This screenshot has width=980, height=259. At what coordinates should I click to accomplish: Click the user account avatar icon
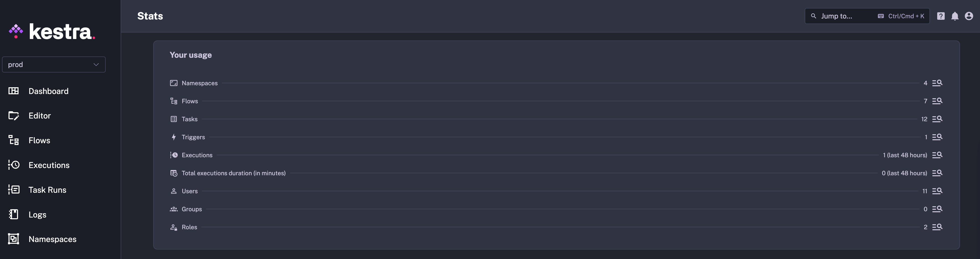[x=968, y=16]
